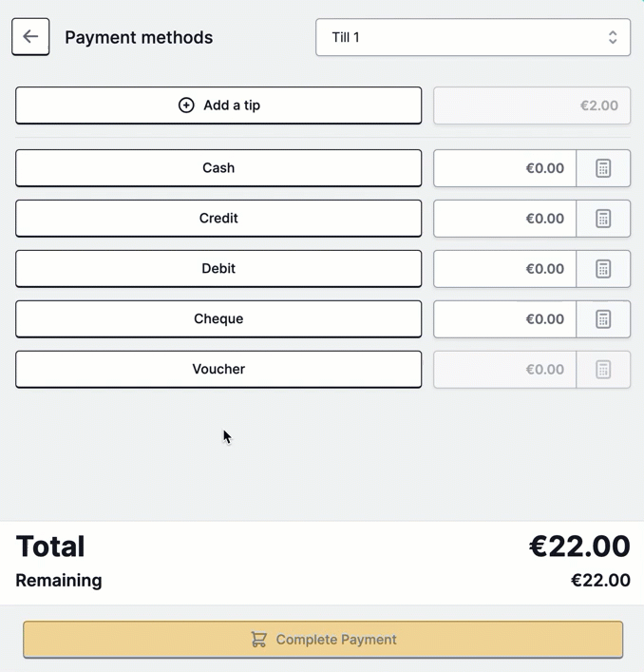This screenshot has height=672, width=644.
Task: Click the plus icon in Add a tip
Action: (x=186, y=105)
